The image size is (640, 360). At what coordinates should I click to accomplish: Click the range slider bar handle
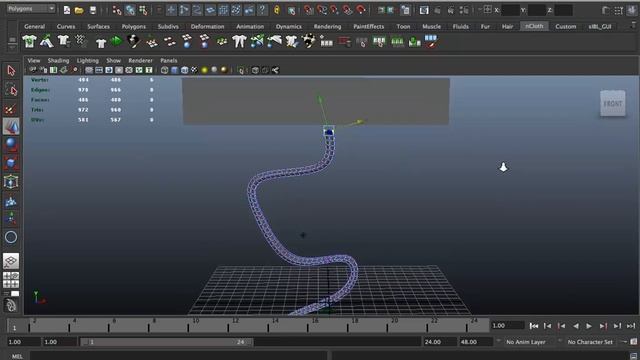tap(167, 342)
